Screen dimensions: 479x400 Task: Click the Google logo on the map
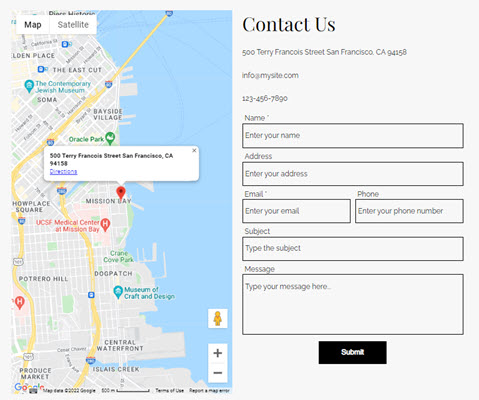(29, 387)
